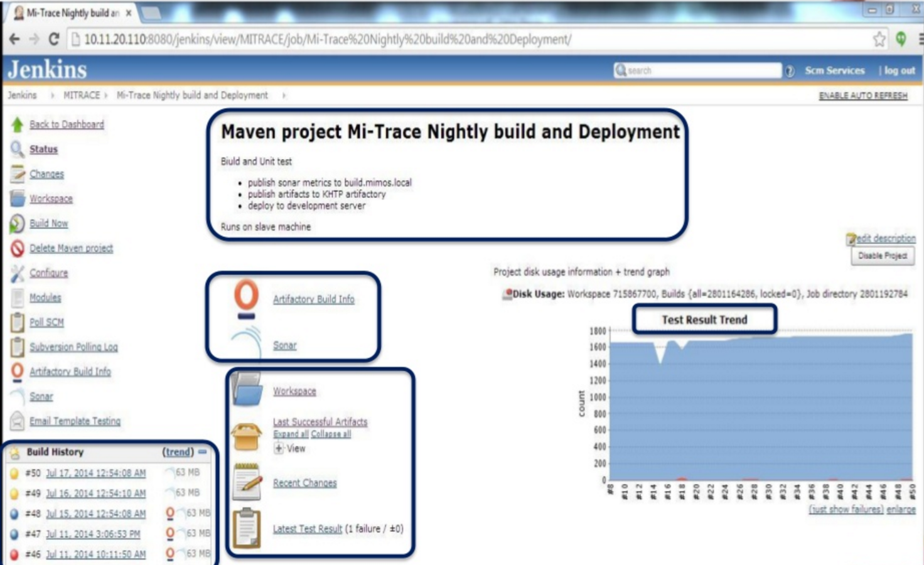This screenshot has width=924, height=565.
Task: Click the Disable Project button
Action: pyautogui.click(x=882, y=256)
